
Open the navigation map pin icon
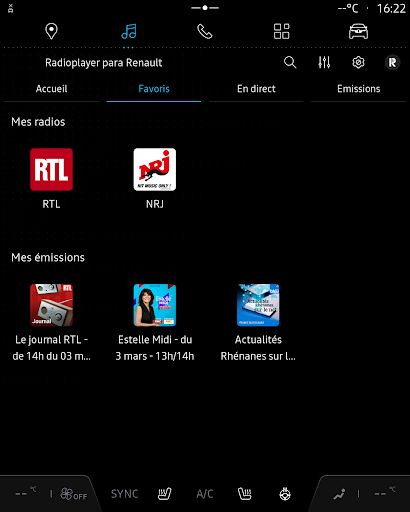pos(51,31)
